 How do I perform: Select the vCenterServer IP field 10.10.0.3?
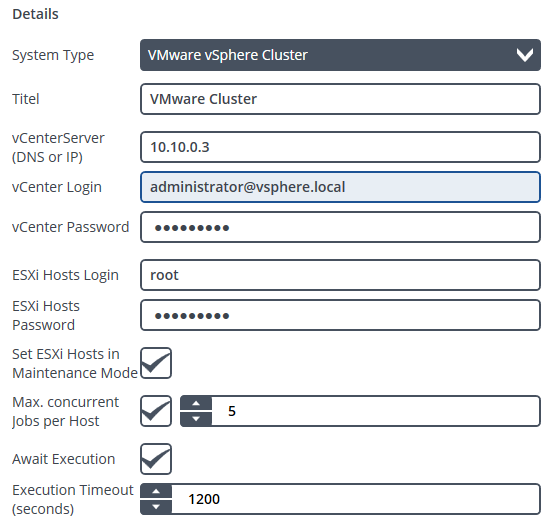(x=340, y=147)
